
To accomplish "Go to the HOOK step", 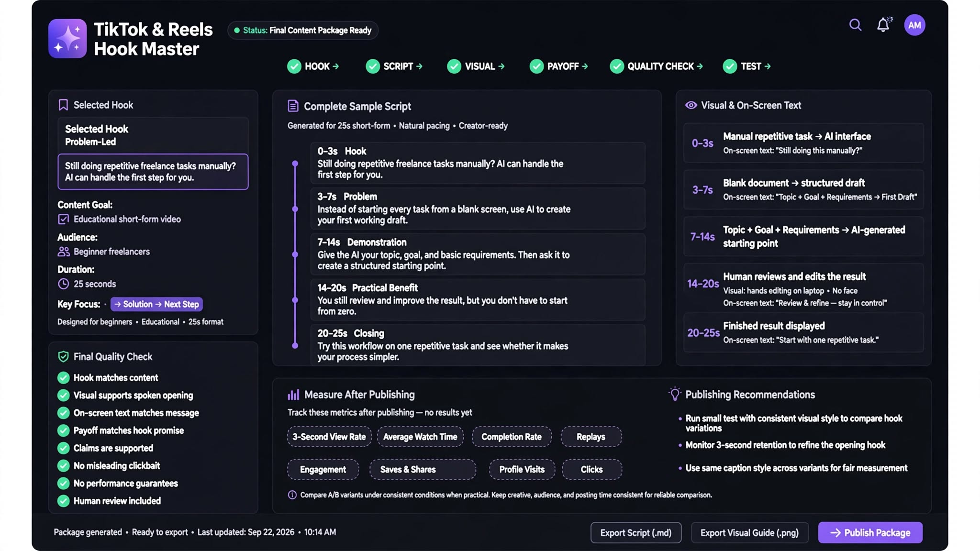I will [313, 66].
